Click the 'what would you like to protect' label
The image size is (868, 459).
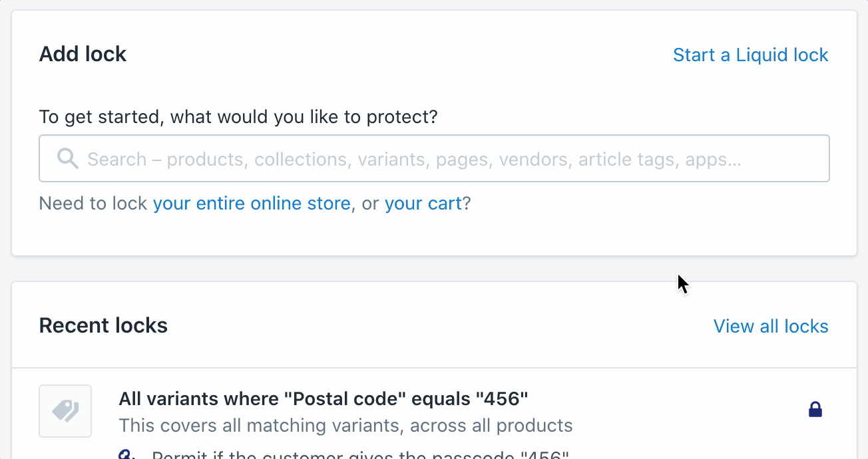click(x=238, y=117)
